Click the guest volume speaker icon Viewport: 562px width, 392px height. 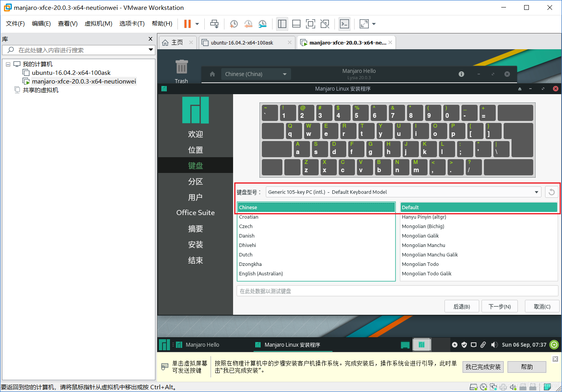494,345
